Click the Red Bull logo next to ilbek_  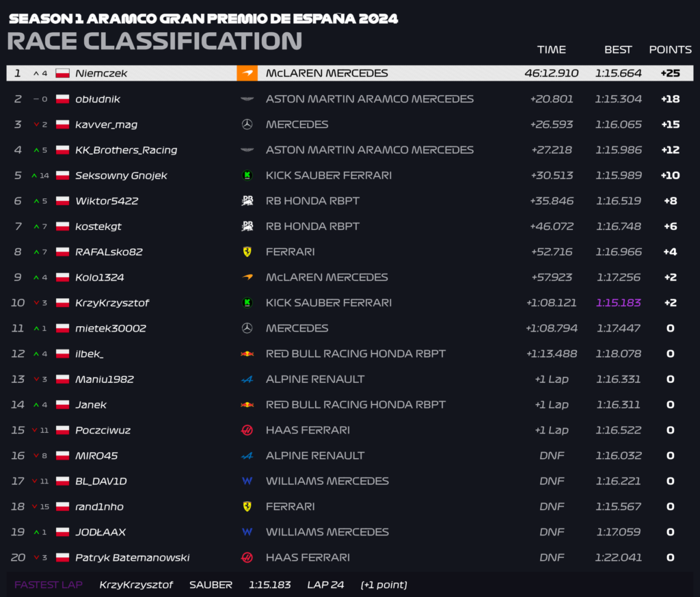[247, 354]
